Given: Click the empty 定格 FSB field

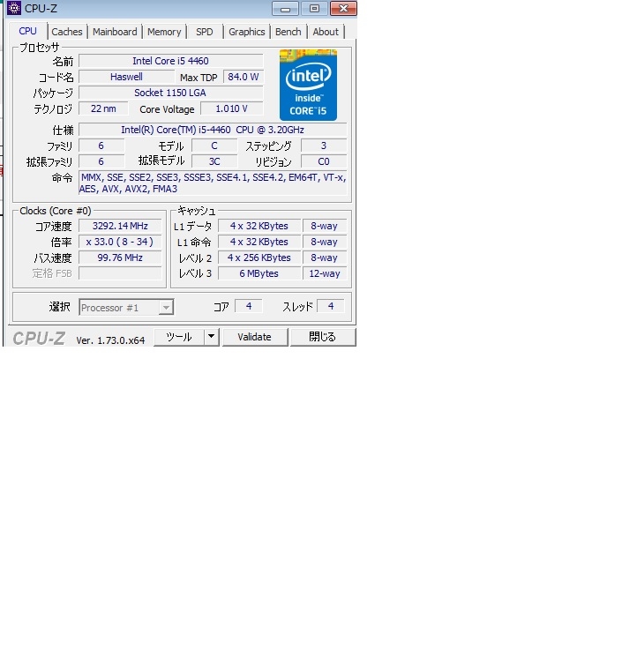Looking at the screenshot, I should (120, 273).
